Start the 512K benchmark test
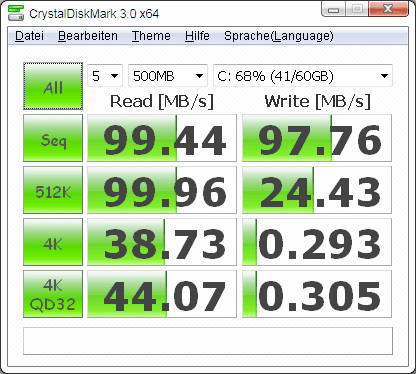The width and height of the screenshot is (416, 374). tap(53, 190)
